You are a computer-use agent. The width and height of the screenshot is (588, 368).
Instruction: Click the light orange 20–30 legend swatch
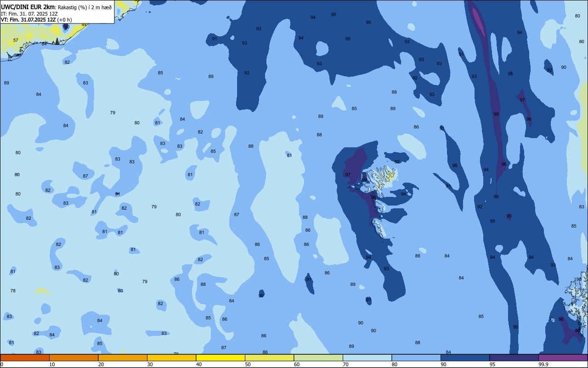[x=123, y=357]
